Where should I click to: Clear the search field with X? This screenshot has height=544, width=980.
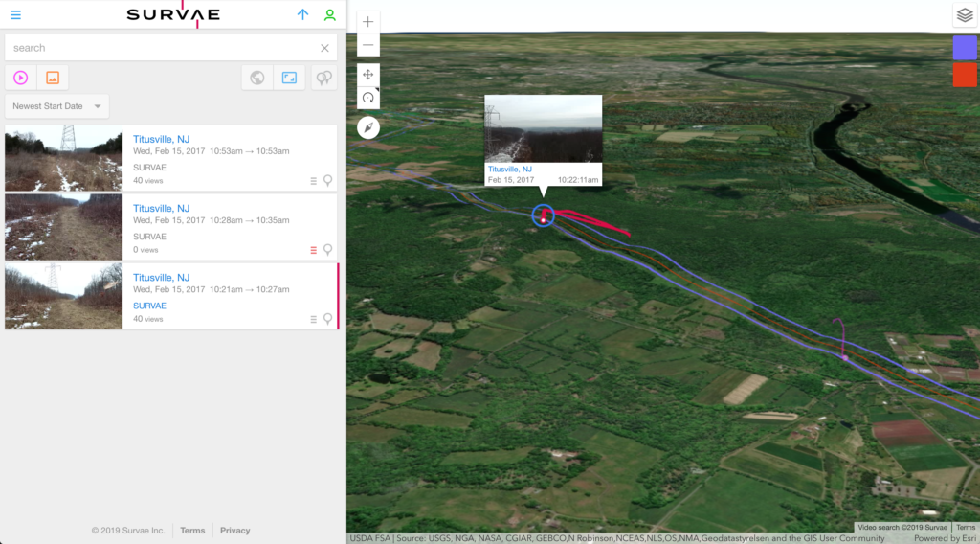(324, 48)
